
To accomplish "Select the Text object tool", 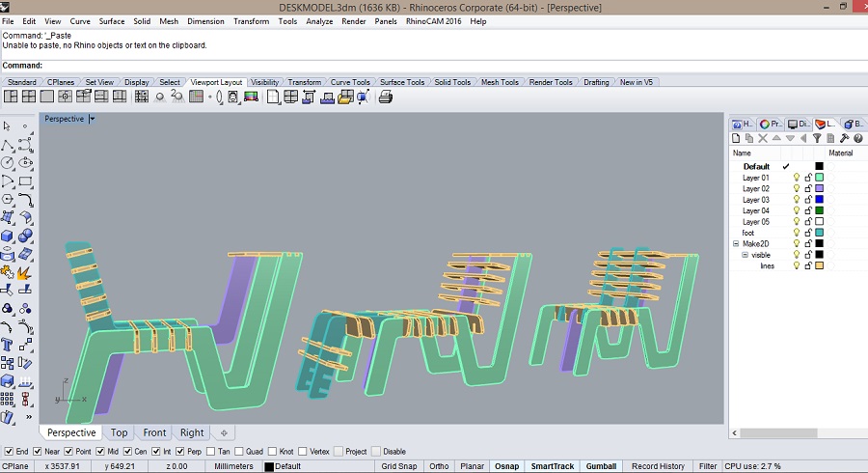I will (x=8, y=345).
